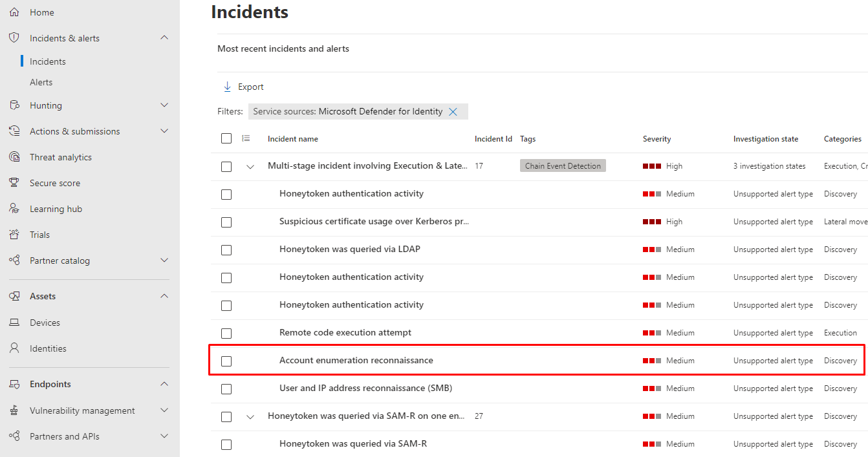Sort by the Severity column header
Viewport: 868px width, 457px height.
tap(656, 139)
